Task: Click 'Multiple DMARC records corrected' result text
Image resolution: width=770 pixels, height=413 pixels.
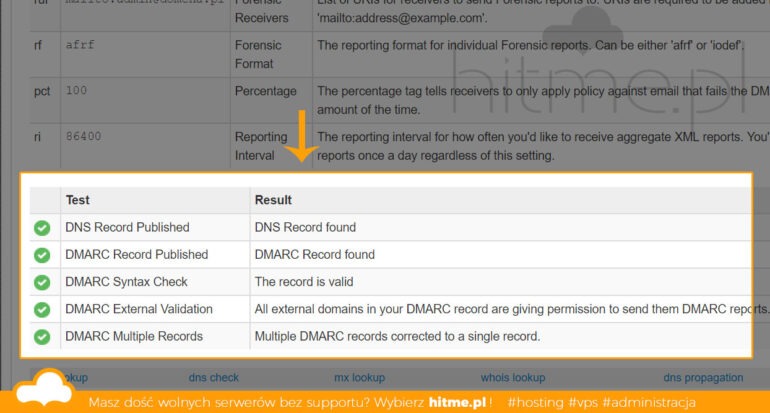Action: tap(397, 336)
